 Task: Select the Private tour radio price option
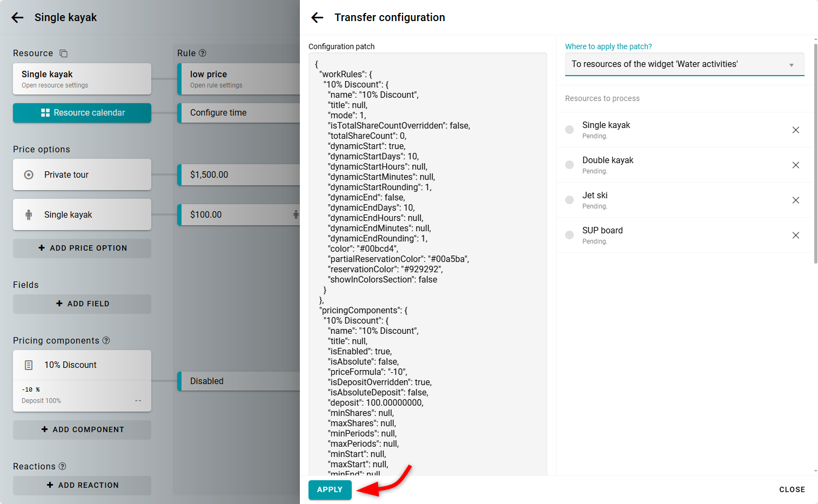click(x=29, y=174)
